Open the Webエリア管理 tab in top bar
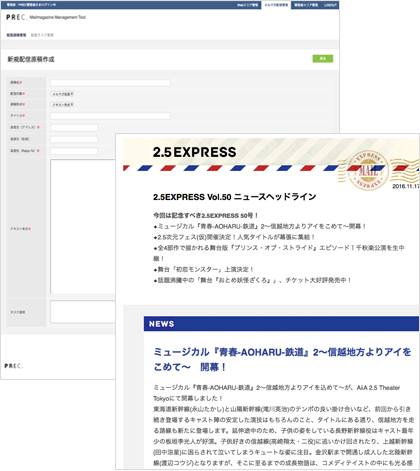The height and width of the screenshot is (471, 420). click(247, 5)
